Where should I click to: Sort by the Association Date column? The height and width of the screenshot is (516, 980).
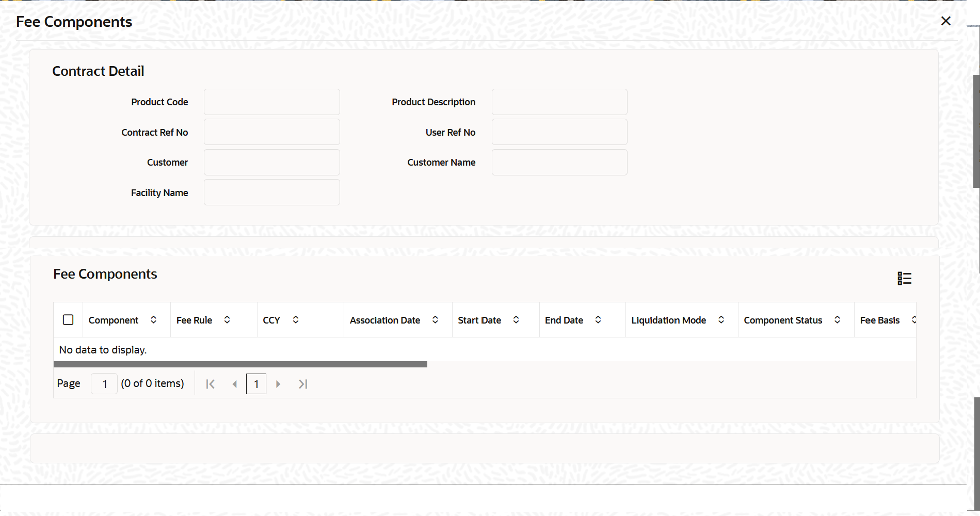pyautogui.click(x=436, y=320)
